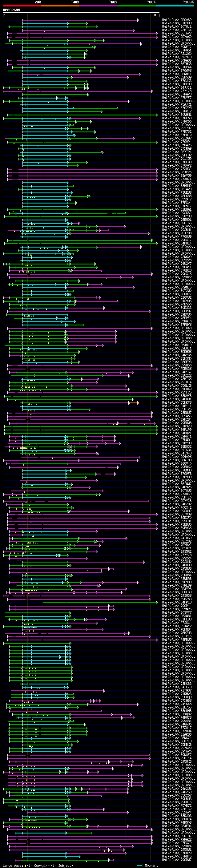Open hit UniRef100_Q4U2V7
The width and height of the screenshot is (197, 868).
(177, 264)
